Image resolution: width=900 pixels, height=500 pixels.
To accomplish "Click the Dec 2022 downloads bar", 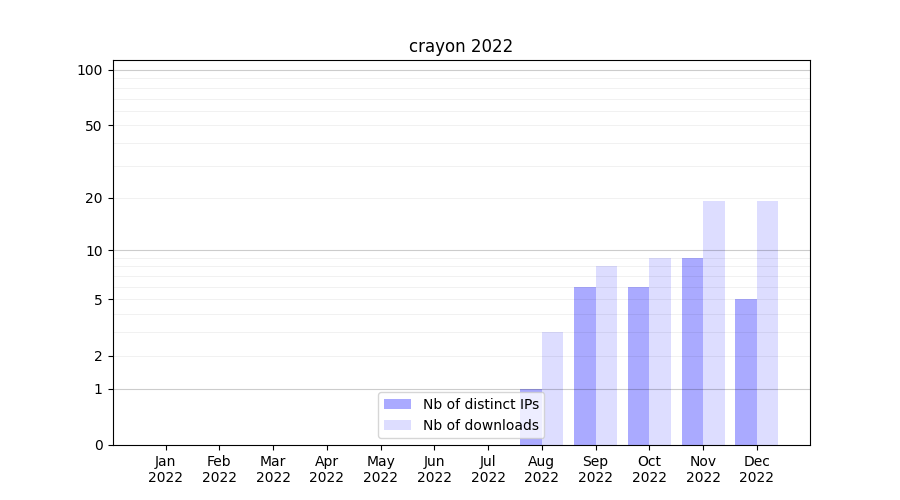I will 767,322.
